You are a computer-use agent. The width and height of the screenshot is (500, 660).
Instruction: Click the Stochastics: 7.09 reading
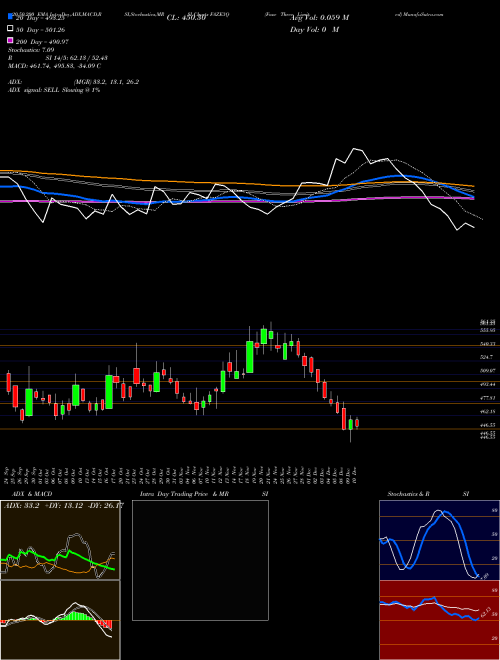[x=31, y=50]
